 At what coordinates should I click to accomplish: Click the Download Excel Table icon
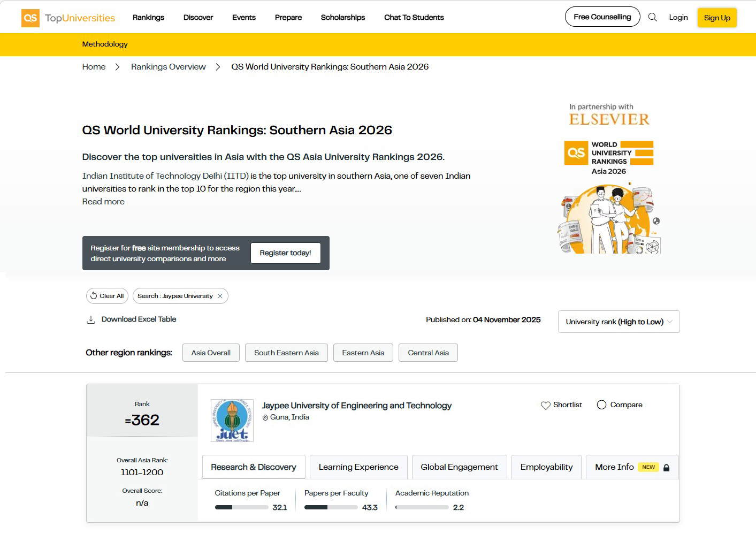tap(91, 319)
